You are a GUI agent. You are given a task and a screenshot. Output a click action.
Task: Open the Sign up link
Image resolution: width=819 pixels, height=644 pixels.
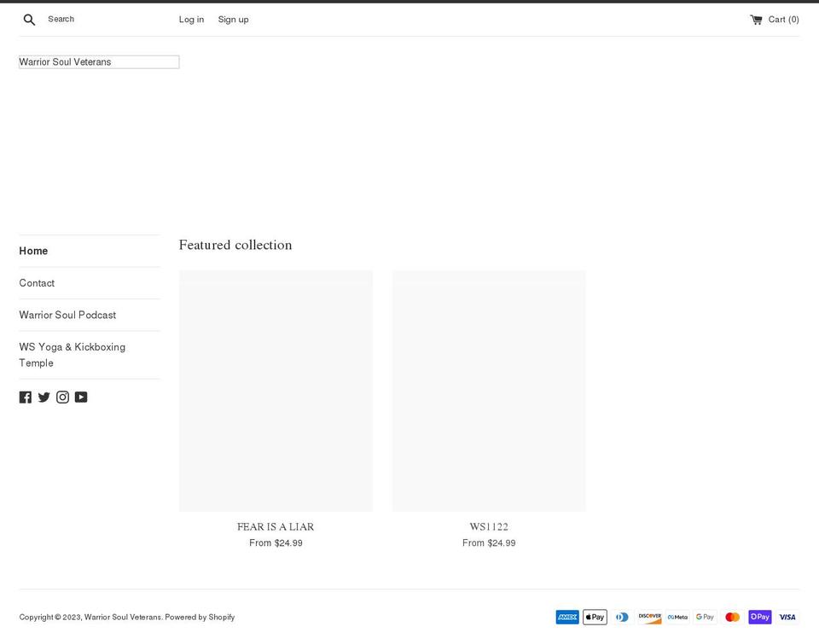[233, 20]
